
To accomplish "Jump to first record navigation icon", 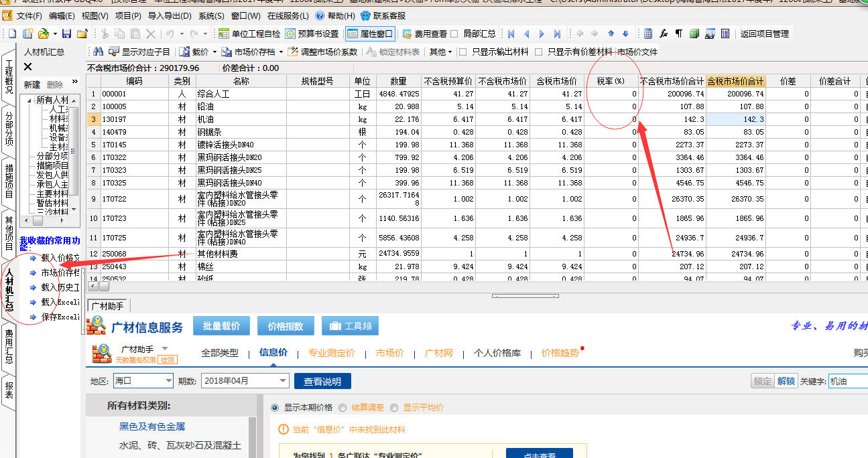I will [511, 33].
